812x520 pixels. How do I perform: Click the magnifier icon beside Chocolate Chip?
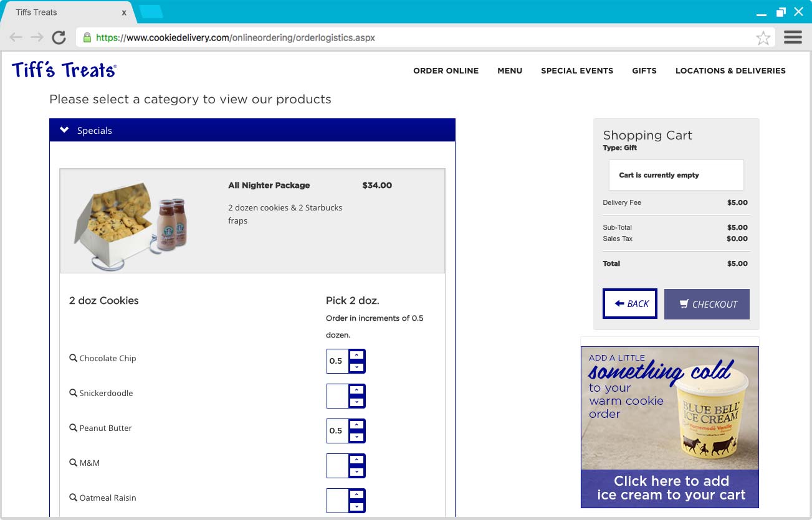(73, 358)
